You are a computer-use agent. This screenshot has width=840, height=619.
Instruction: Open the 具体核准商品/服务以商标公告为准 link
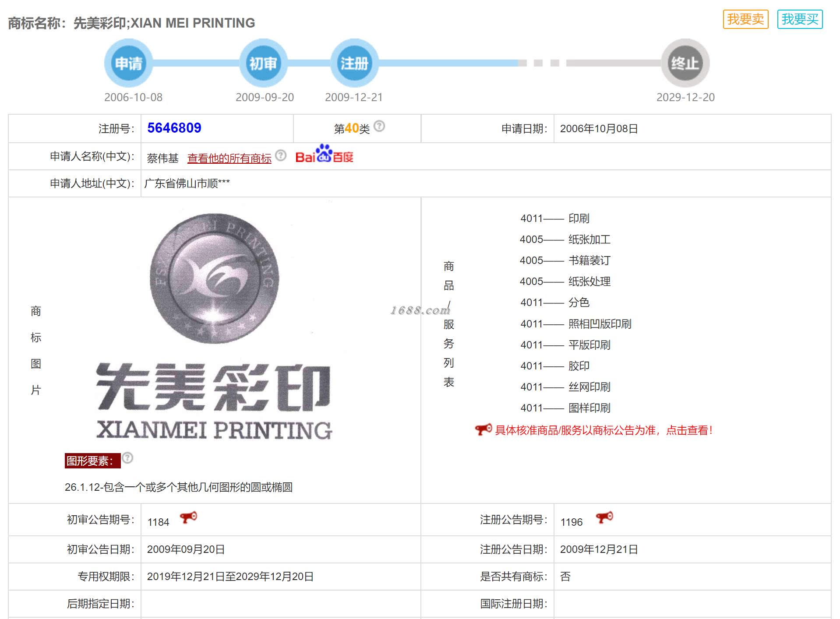(604, 430)
